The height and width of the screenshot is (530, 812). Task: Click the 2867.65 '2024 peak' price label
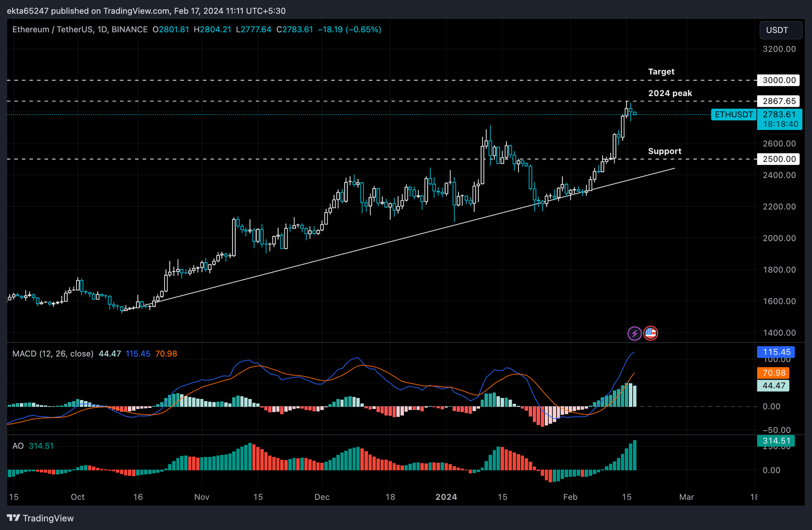coord(778,101)
